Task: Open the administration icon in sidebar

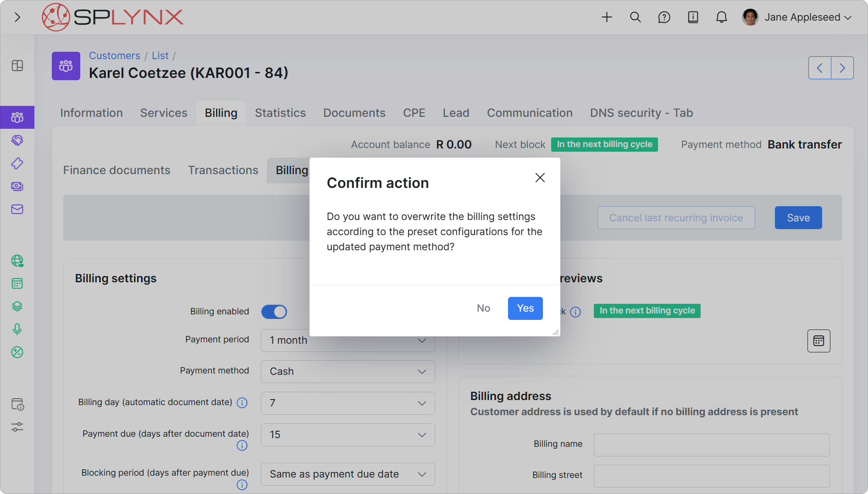Action: tap(17, 404)
